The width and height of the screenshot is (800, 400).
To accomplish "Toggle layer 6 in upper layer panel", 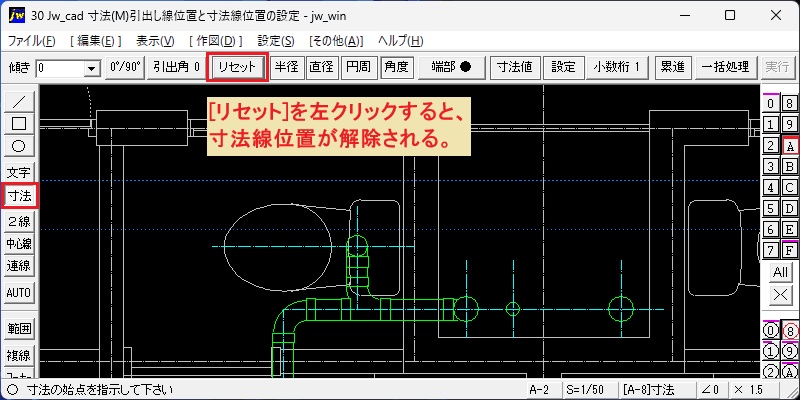I will pos(770,229).
